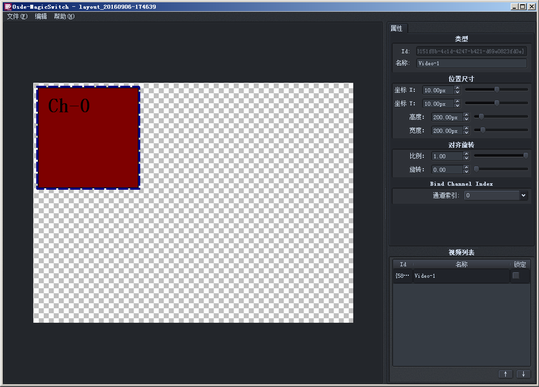Viewport: 539px width, 387px height.
Task: Switch to the 属性 tab
Action: tap(397, 28)
